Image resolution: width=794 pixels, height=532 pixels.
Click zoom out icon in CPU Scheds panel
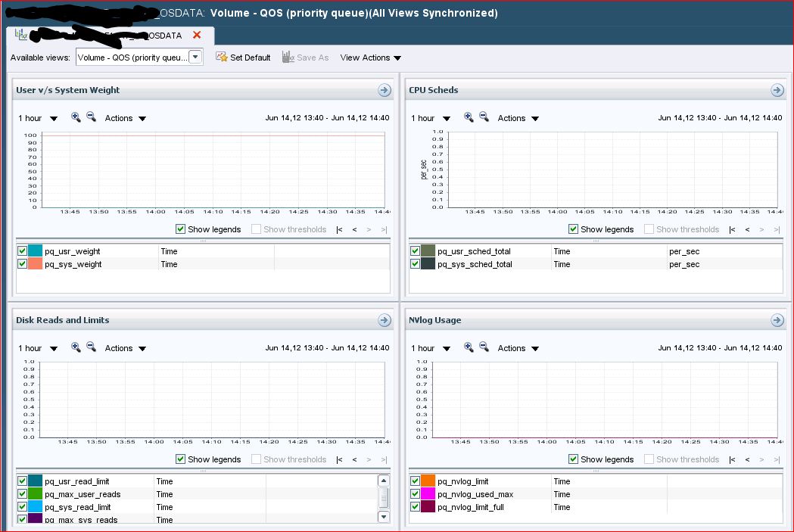[x=484, y=117]
